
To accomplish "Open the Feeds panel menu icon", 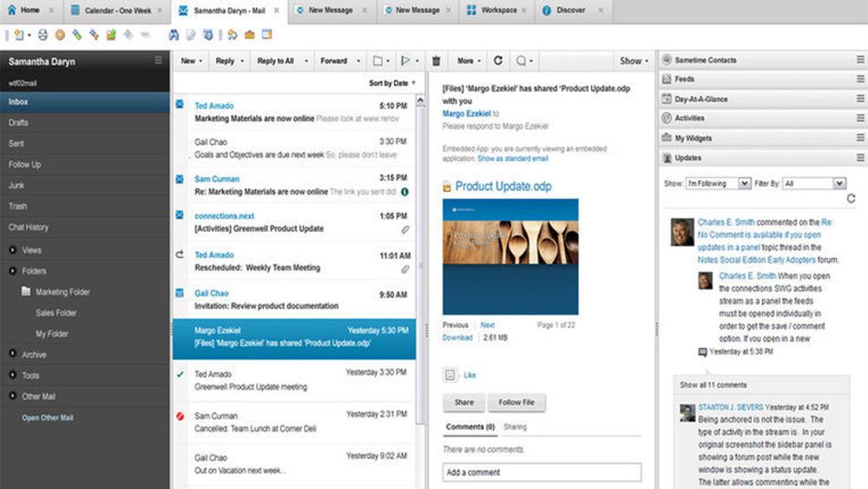I will click(x=860, y=79).
